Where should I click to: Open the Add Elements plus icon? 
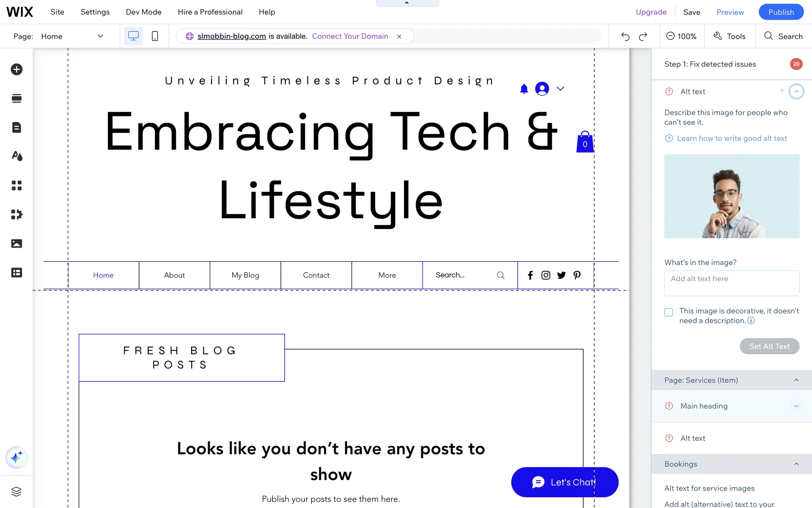pyautogui.click(x=16, y=69)
